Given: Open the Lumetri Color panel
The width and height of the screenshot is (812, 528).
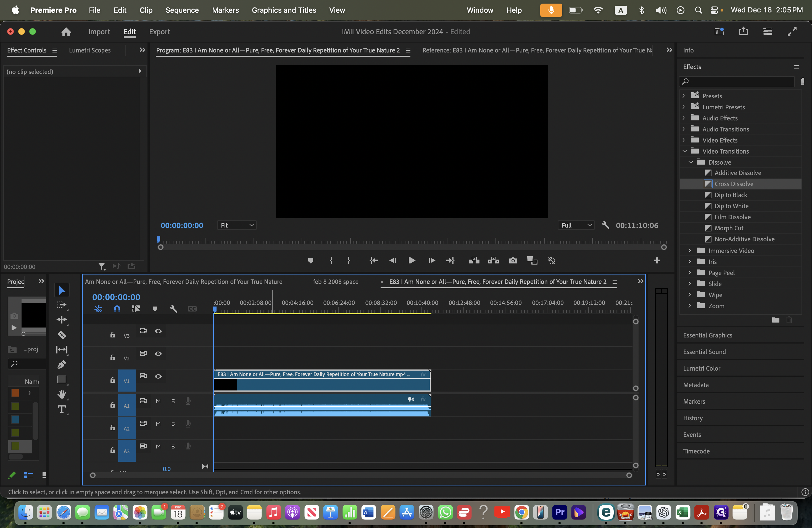Looking at the screenshot, I should pos(702,368).
